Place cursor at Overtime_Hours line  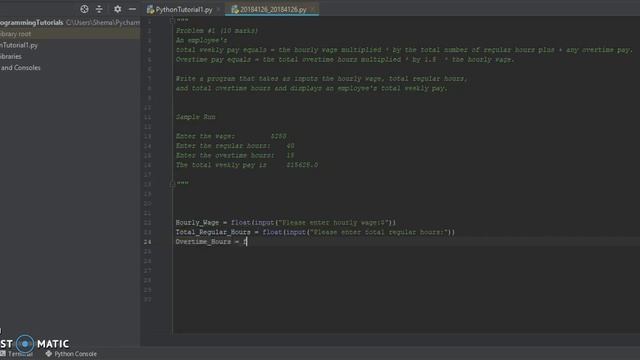pos(211,242)
